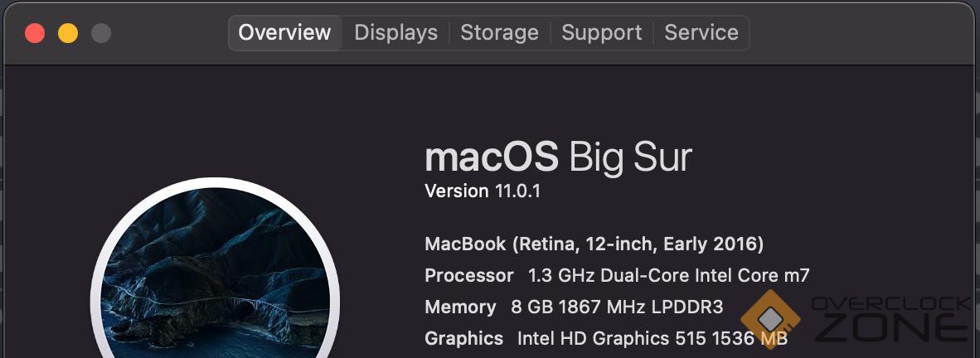This screenshot has width=980, height=358.
Task: Click the macOS Big Sur heading
Action: coord(558,157)
